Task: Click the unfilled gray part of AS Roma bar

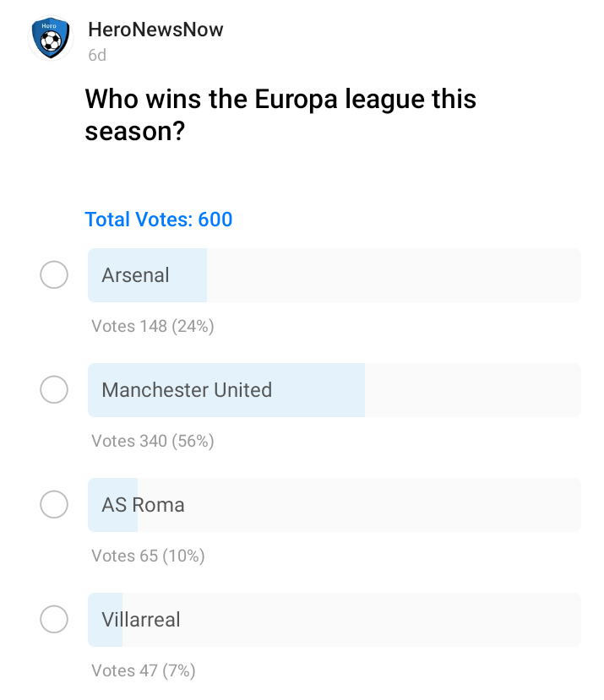Action: coord(359,505)
